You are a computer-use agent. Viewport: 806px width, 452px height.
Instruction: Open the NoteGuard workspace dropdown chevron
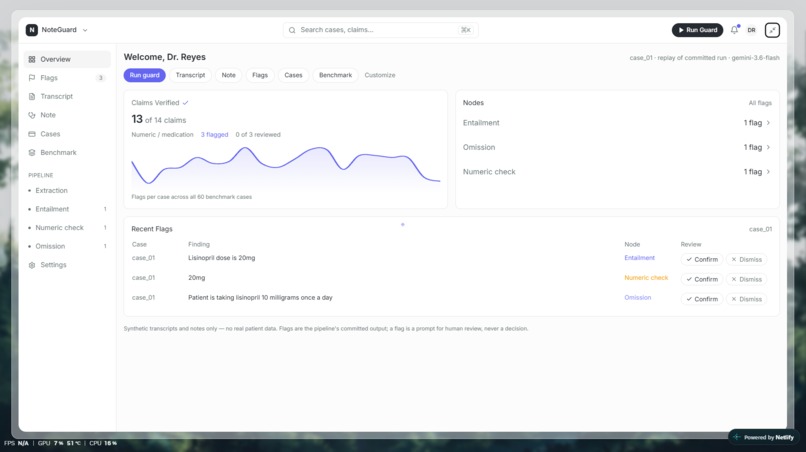click(85, 30)
